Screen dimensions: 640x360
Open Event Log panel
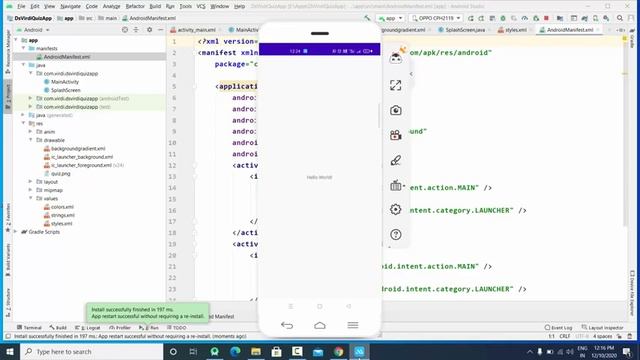point(558,327)
